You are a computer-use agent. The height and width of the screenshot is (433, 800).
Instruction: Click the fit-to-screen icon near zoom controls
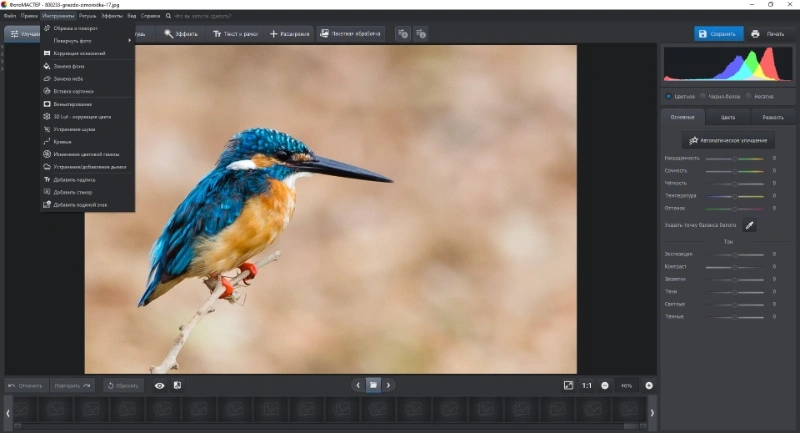coord(568,386)
